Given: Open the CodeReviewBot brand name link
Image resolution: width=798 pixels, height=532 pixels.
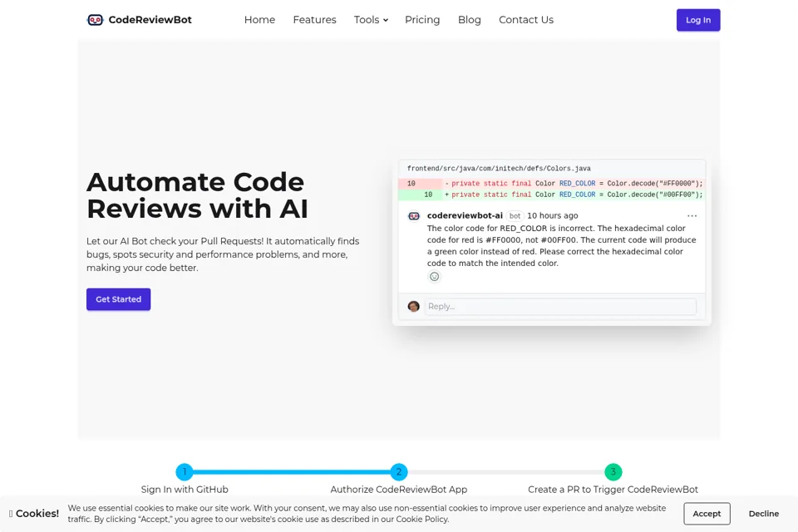Looking at the screenshot, I should tap(150, 20).
